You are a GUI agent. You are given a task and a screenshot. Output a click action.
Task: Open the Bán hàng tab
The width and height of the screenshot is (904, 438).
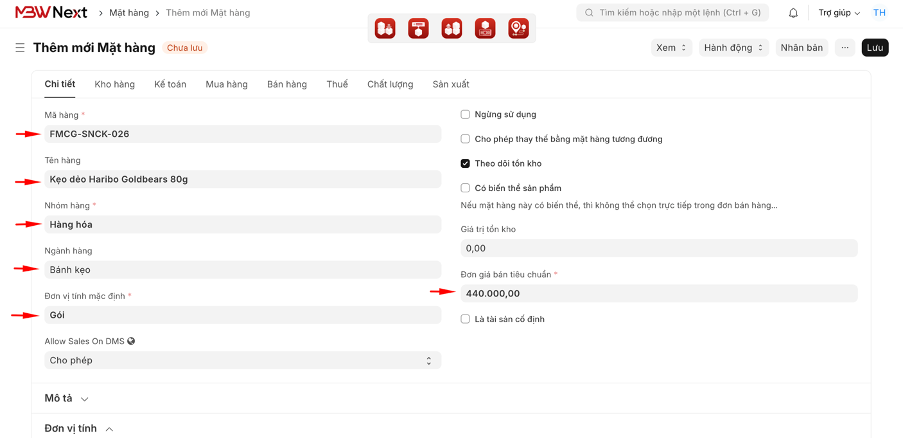(287, 85)
